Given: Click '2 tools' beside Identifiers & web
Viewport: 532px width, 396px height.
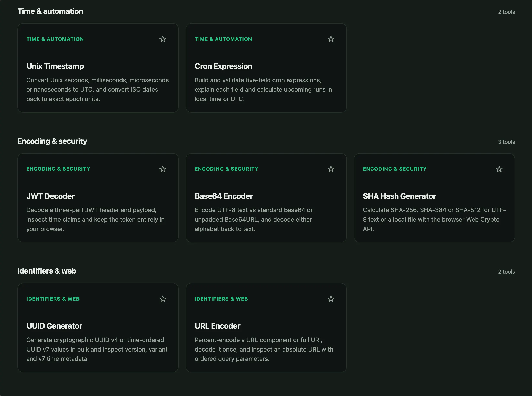Looking at the screenshot, I should coord(506,272).
